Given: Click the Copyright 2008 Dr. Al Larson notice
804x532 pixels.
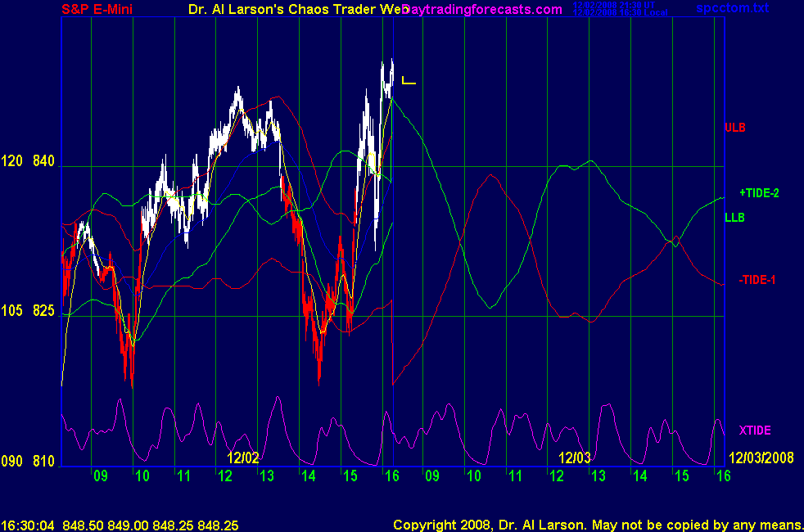Looking at the screenshot, I should pyautogui.click(x=596, y=525).
